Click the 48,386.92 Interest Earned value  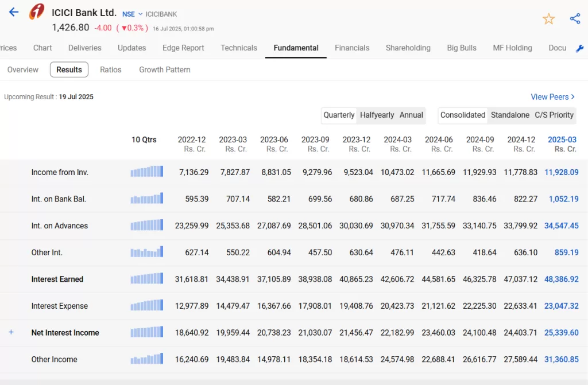pyautogui.click(x=562, y=279)
